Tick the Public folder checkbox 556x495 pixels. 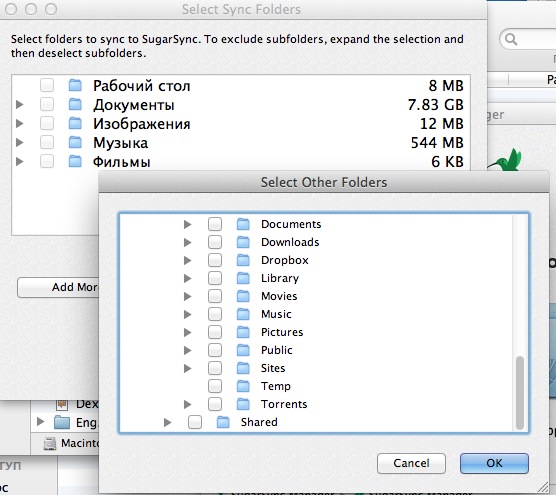[215, 350]
